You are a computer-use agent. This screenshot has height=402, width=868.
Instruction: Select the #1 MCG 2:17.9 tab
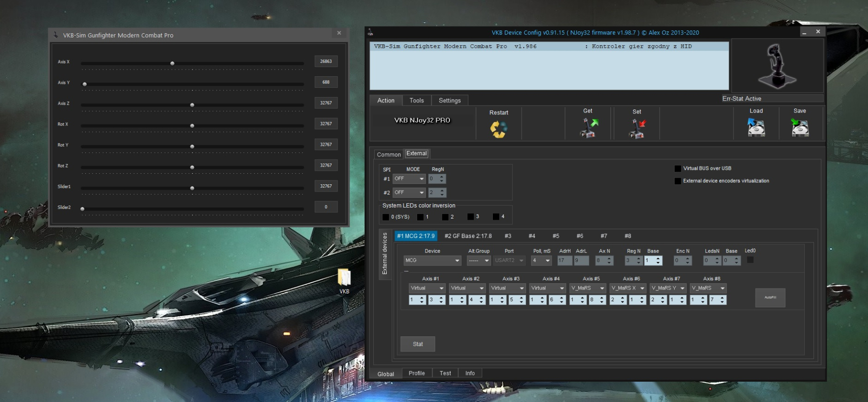coord(416,236)
